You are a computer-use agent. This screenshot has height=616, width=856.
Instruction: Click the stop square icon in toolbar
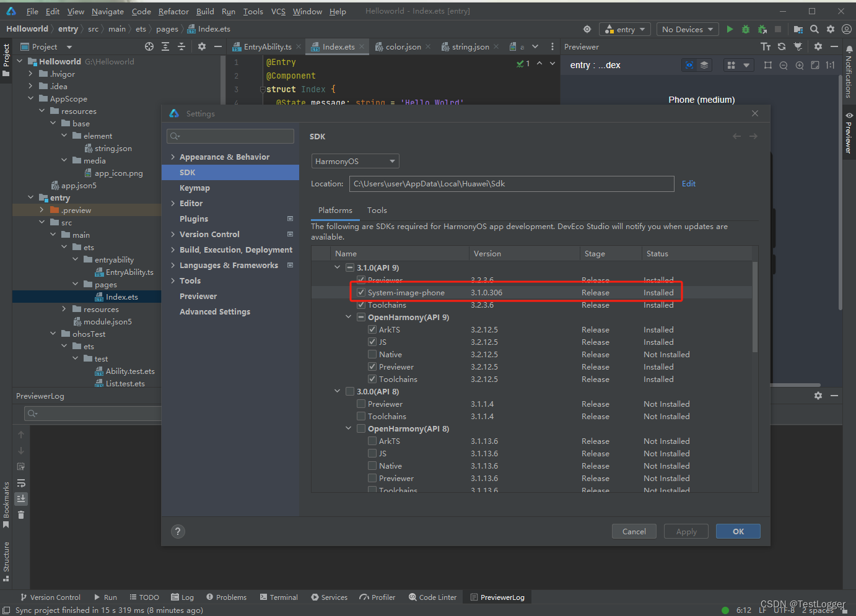point(778,29)
